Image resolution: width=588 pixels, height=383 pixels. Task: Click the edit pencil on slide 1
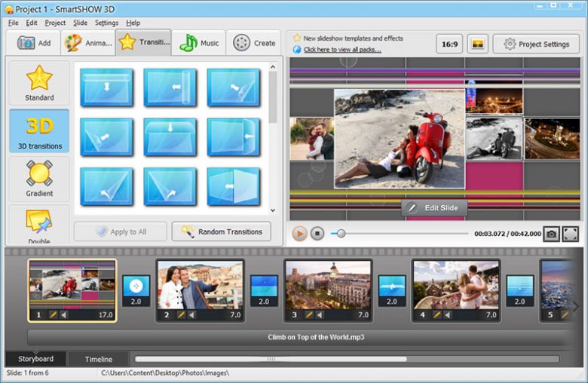coord(54,314)
